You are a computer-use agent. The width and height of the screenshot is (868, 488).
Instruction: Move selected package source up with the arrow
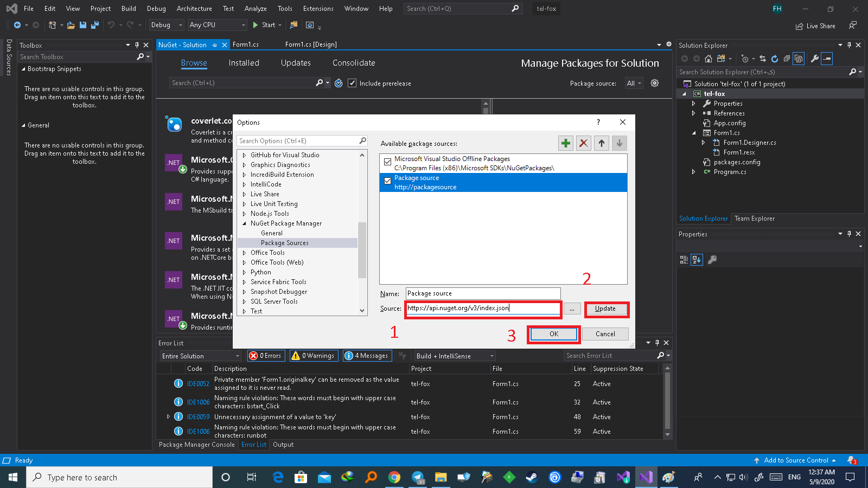click(602, 143)
